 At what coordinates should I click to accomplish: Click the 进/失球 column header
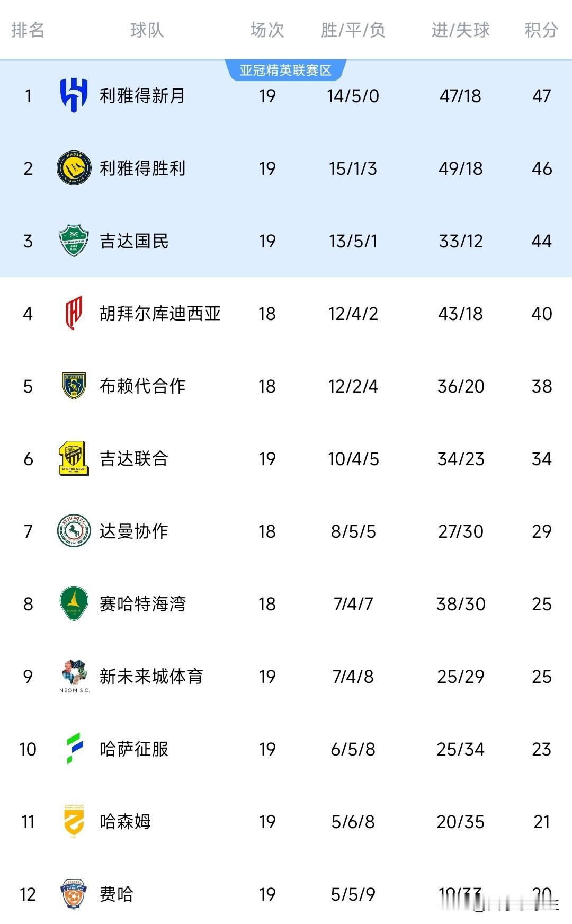(460, 30)
